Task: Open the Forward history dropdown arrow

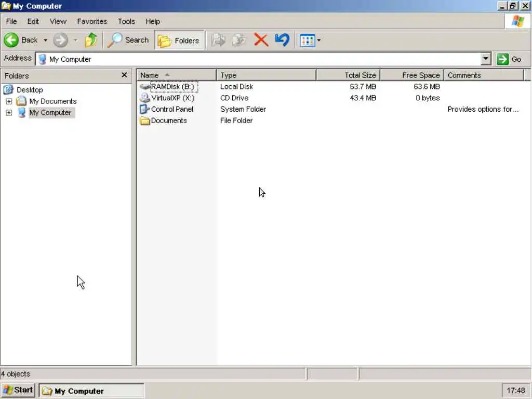Action: click(75, 40)
